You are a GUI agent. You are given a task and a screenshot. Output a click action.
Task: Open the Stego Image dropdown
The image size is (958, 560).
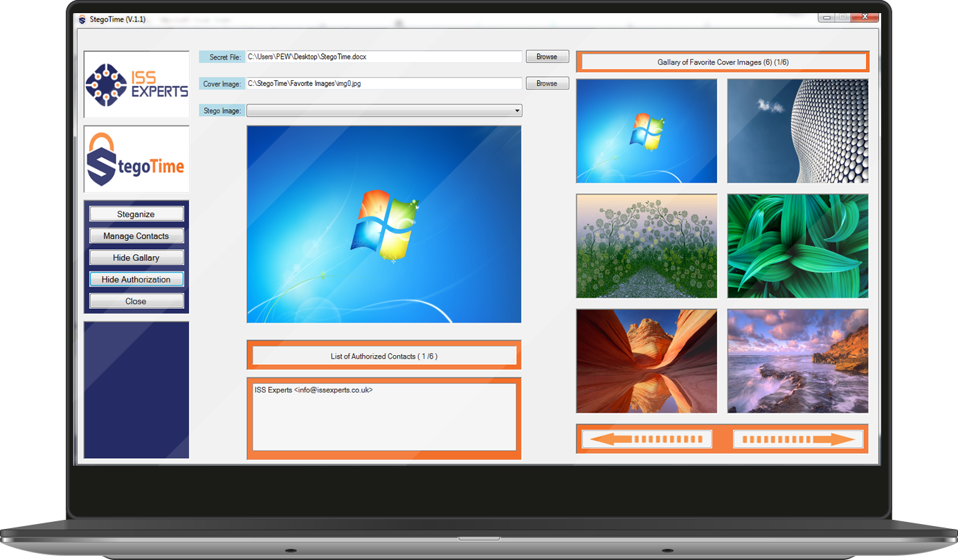coord(516,111)
